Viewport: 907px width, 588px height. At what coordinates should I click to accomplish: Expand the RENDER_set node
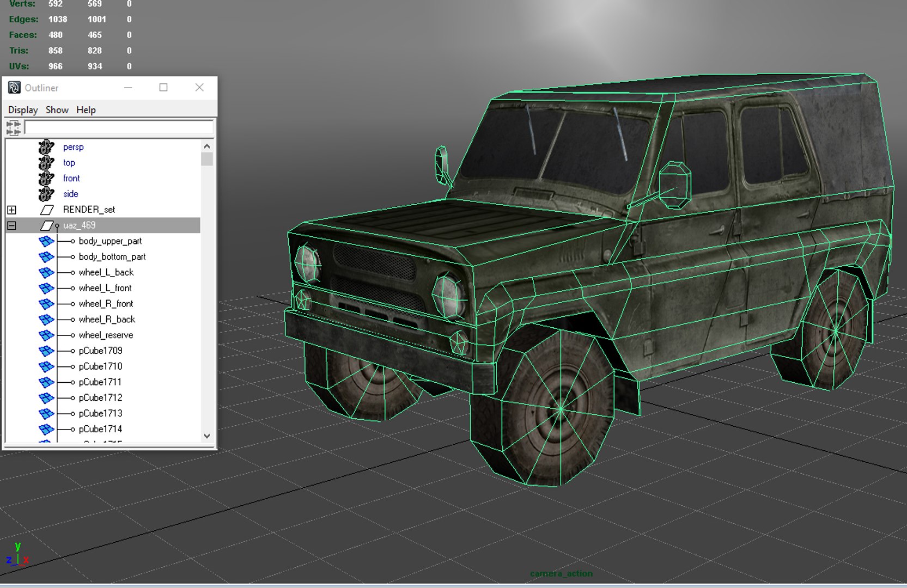11,210
